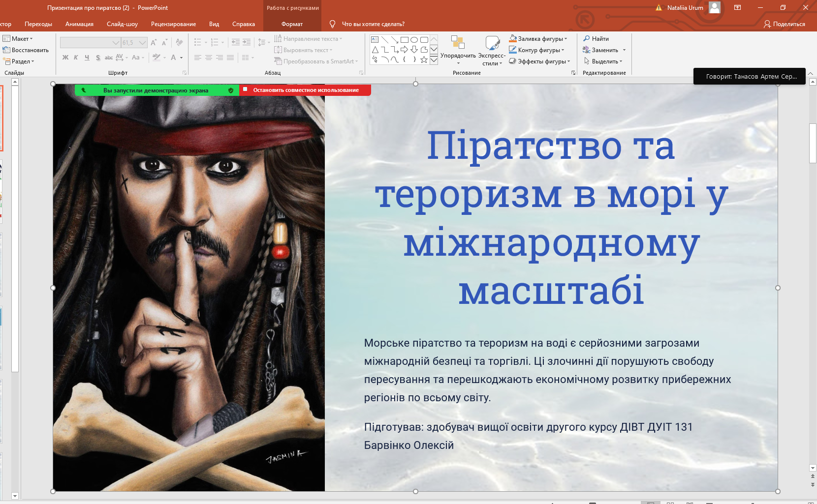Click the 'Что вы хотите сделать?' search field

[373, 24]
